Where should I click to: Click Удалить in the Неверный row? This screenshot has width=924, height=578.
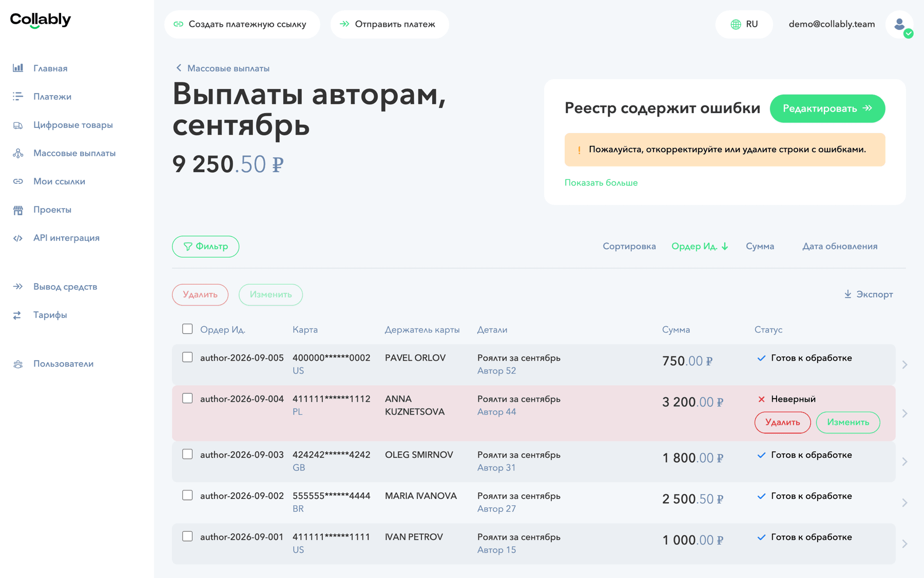(x=782, y=422)
